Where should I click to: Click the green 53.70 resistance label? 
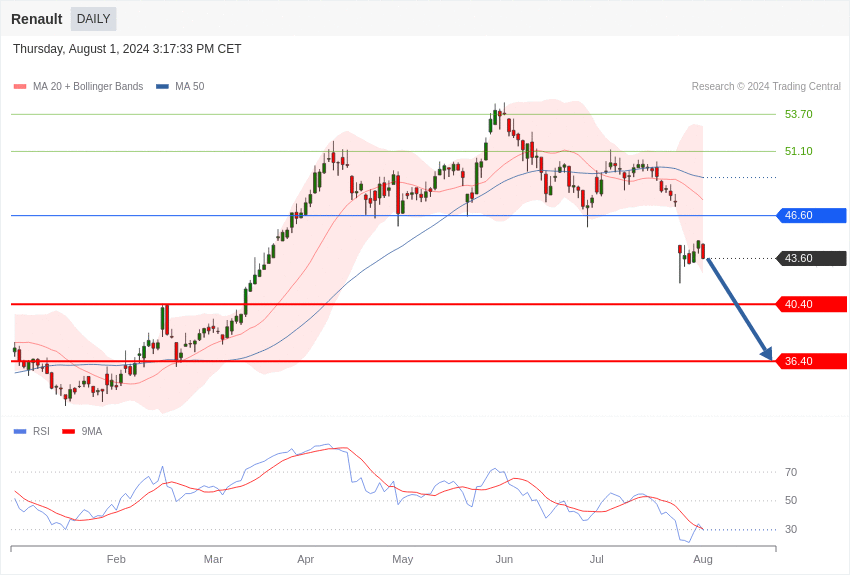(x=798, y=114)
